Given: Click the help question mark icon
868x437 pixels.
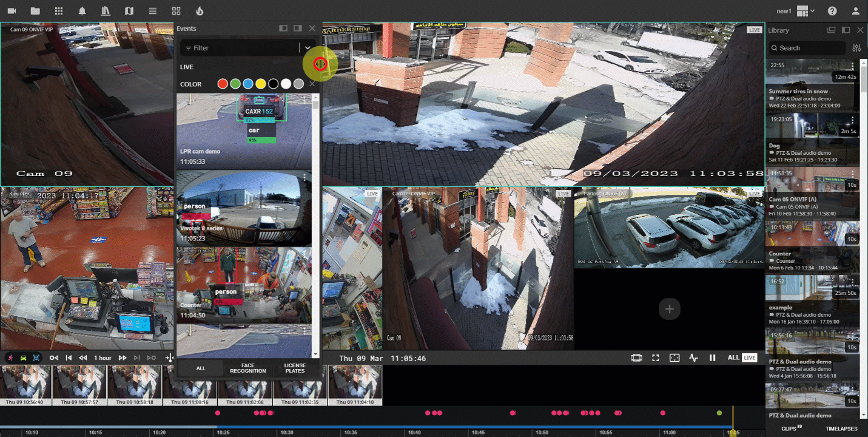Looking at the screenshot, I should point(832,11).
